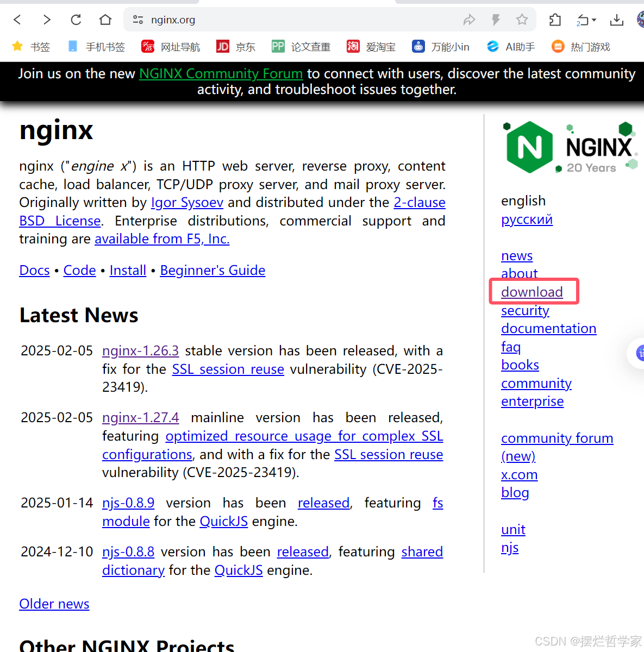Open njs sidebar link

tap(510, 548)
